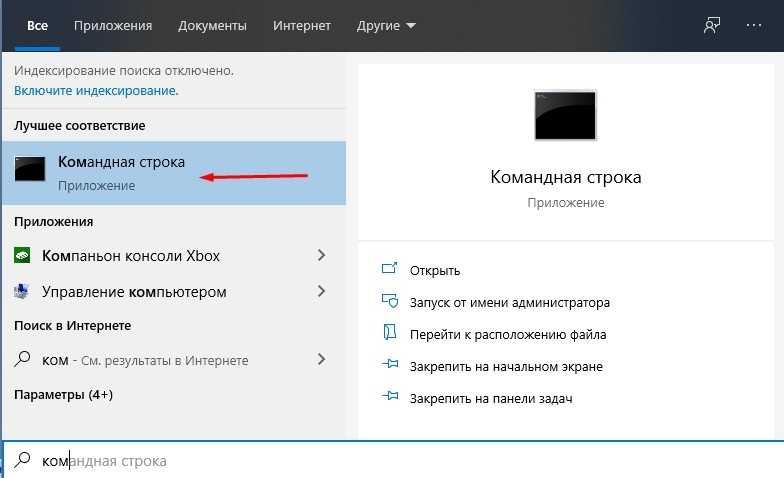Screen dimensions: 784x478
Task: Click the Включите индексирование link
Action: click(x=96, y=90)
